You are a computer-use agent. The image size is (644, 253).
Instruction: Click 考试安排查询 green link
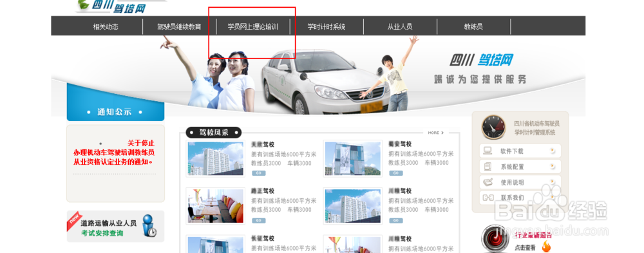point(102,233)
